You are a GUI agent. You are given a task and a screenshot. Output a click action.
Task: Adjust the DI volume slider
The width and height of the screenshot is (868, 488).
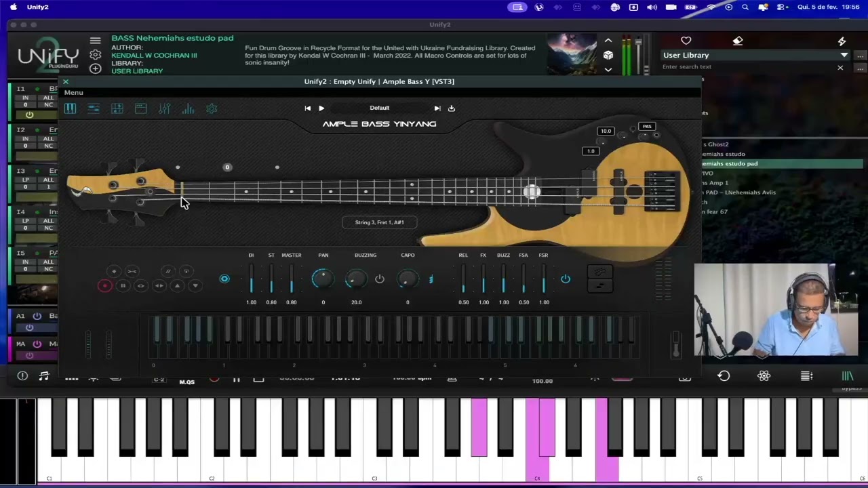(x=251, y=279)
